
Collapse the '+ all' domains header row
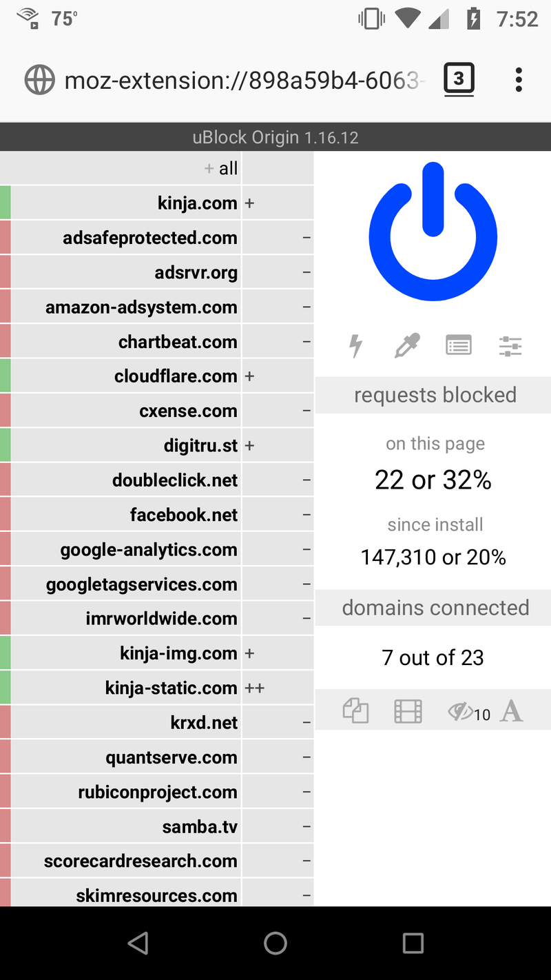[121, 168]
